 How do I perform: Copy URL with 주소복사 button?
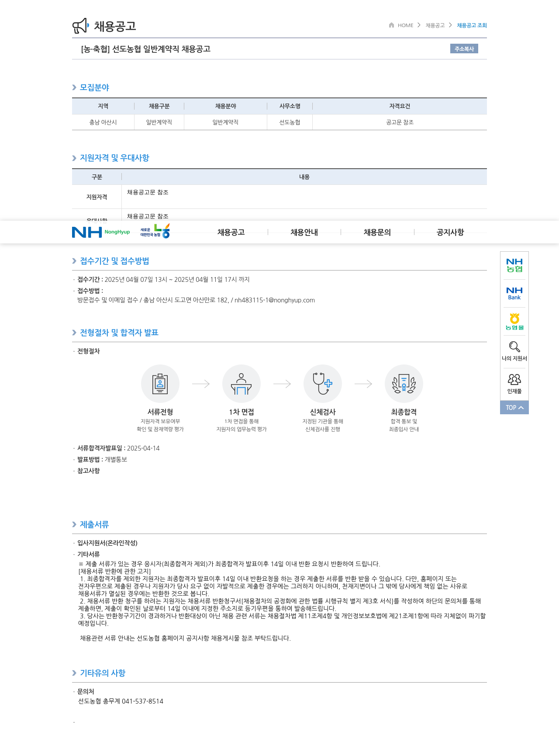[x=464, y=49]
